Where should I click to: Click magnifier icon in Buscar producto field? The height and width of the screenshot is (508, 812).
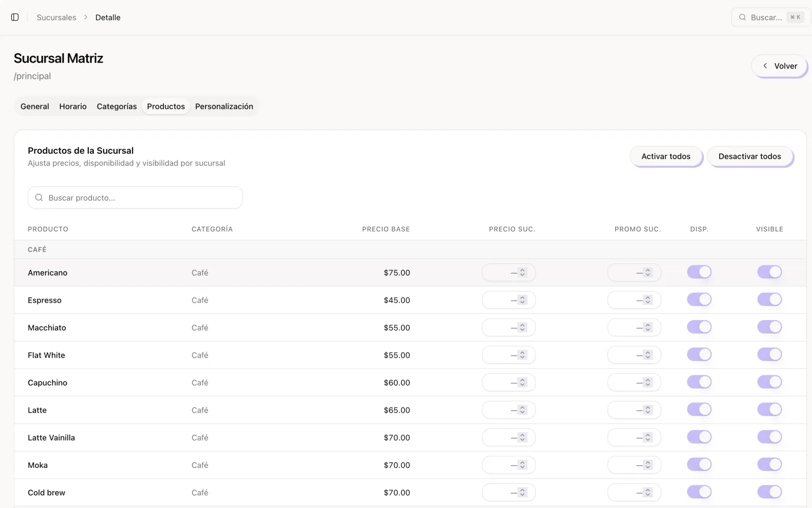(x=39, y=198)
